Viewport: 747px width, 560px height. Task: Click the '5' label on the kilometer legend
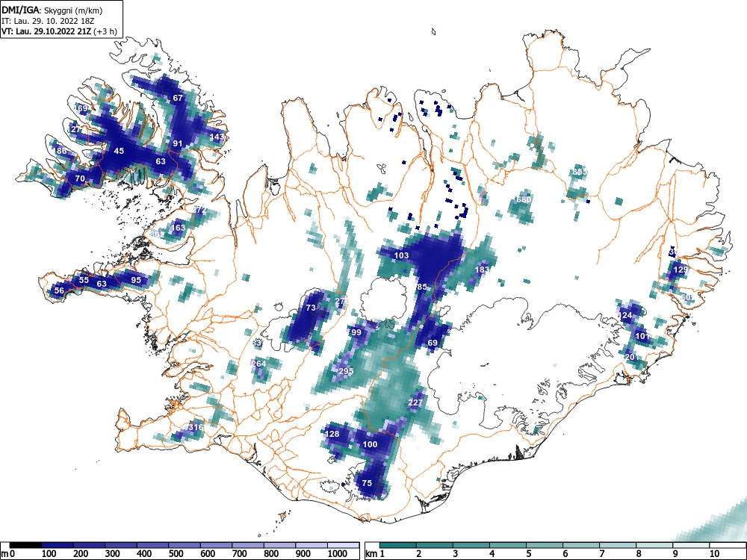pos(528,553)
